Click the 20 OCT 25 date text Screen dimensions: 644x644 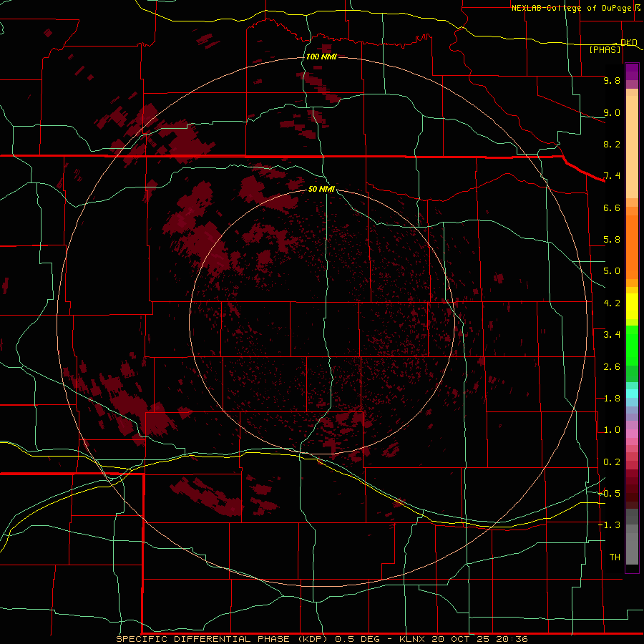(462, 639)
